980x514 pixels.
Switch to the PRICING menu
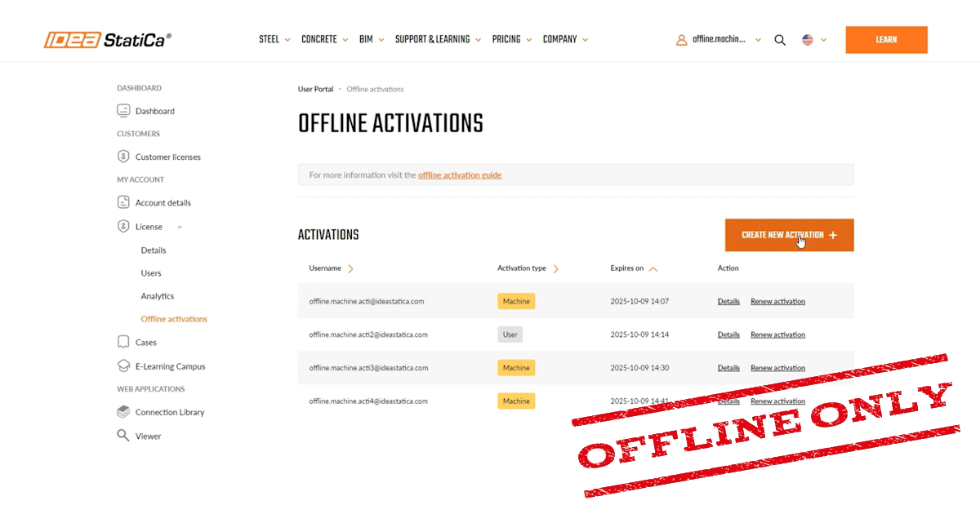coord(511,38)
